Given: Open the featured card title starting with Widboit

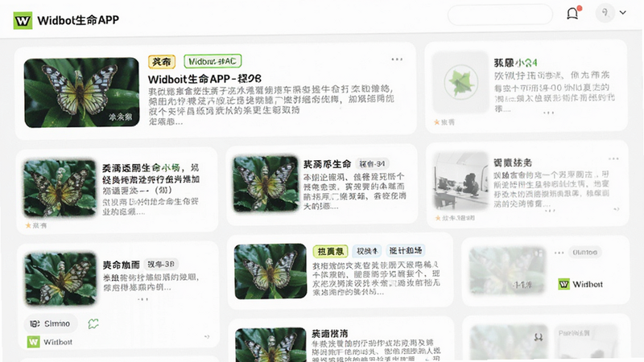Looking at the screenshot, I should 204,79.
